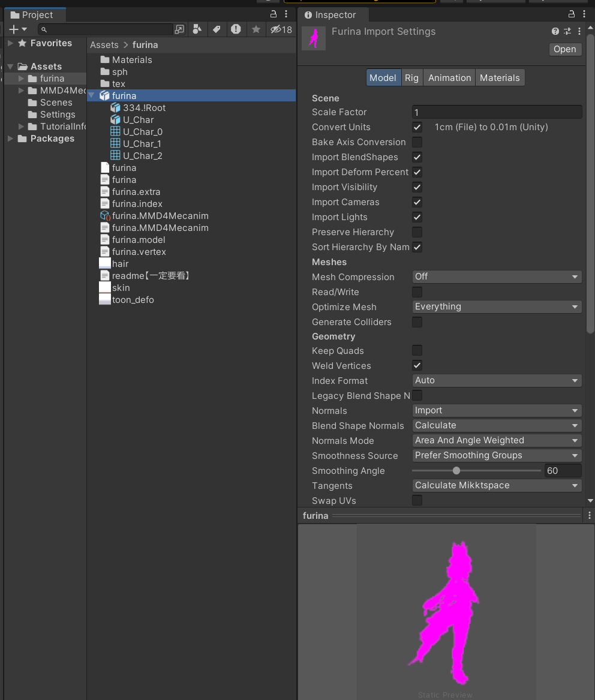This screenshot has height=700, width=595.
Task: Expand the Packages tree folder
Action: pos(10,139)
